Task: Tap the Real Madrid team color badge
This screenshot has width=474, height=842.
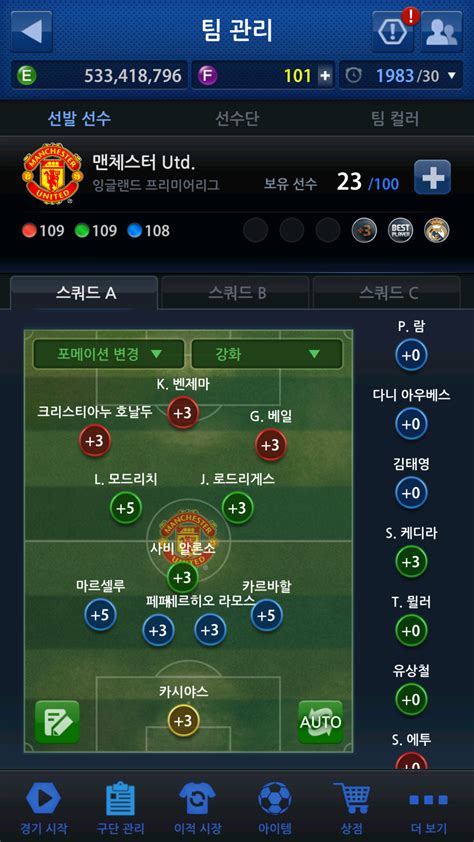Action: coord(437,230)
